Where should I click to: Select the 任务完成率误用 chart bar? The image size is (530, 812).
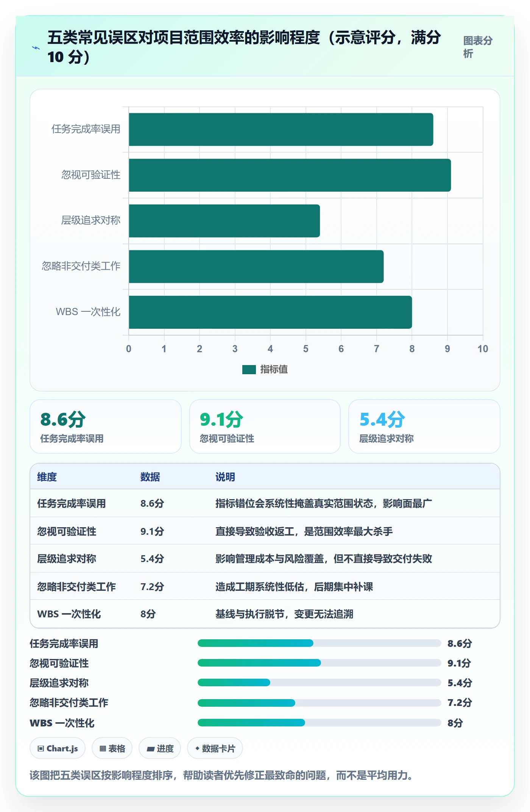281,130
